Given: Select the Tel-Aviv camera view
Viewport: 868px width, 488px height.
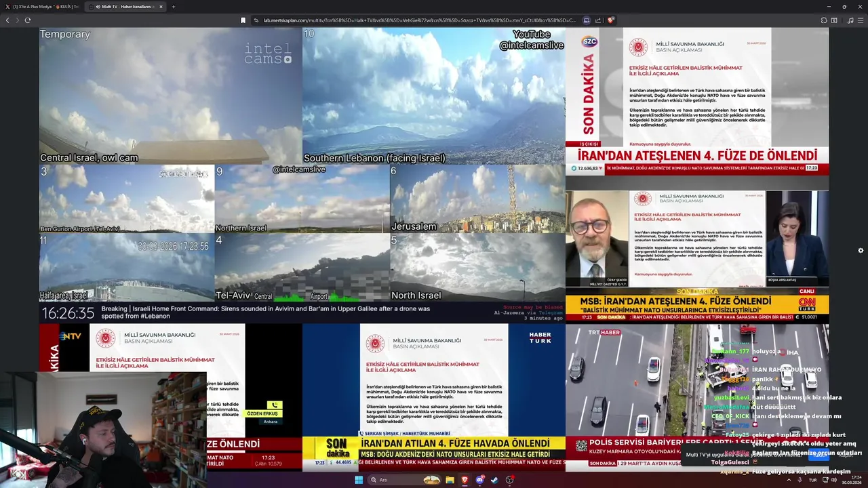Looking at the screenshot, I should coord(302,268).
